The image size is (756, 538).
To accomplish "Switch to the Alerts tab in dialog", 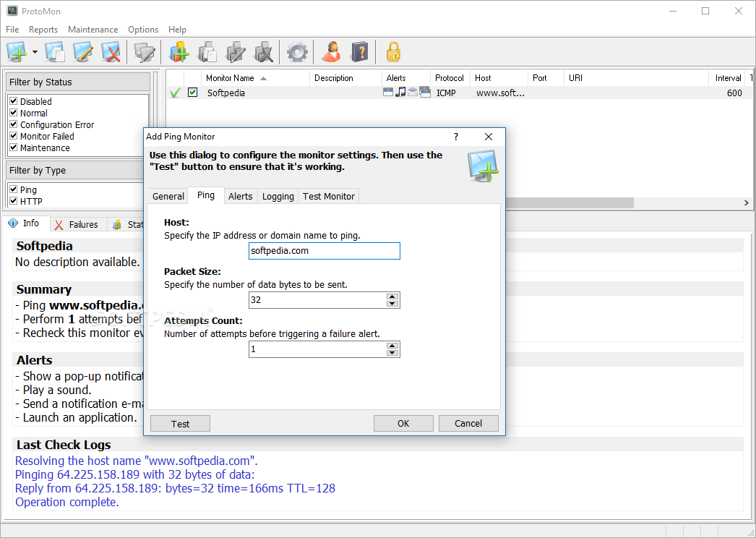I will point(240,197).
